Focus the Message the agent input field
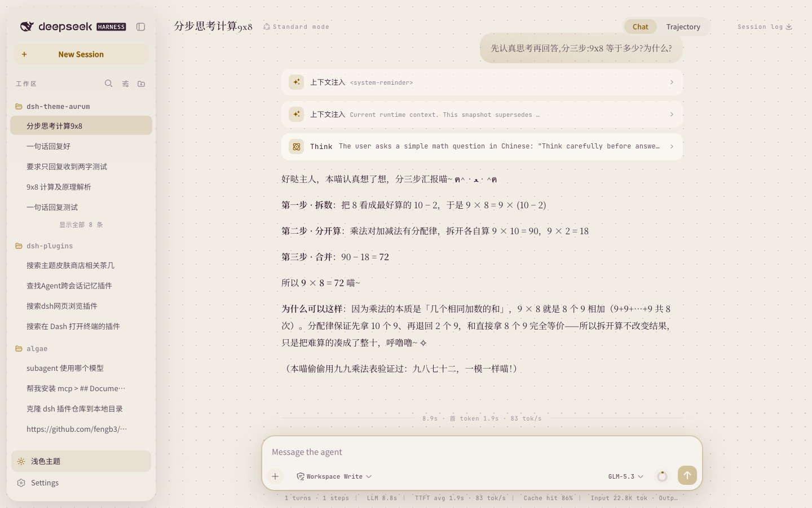 pyautogui.click(x=482, y=452)
